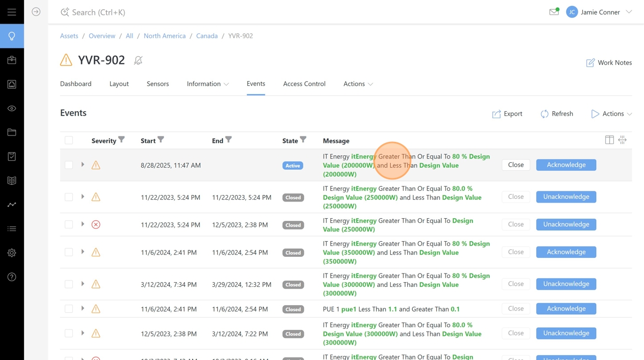The width and height of the screenshot is (644, 360).
Task: Check the box for the Active event row
Action: pyautogui.click(x=69, y=165)
